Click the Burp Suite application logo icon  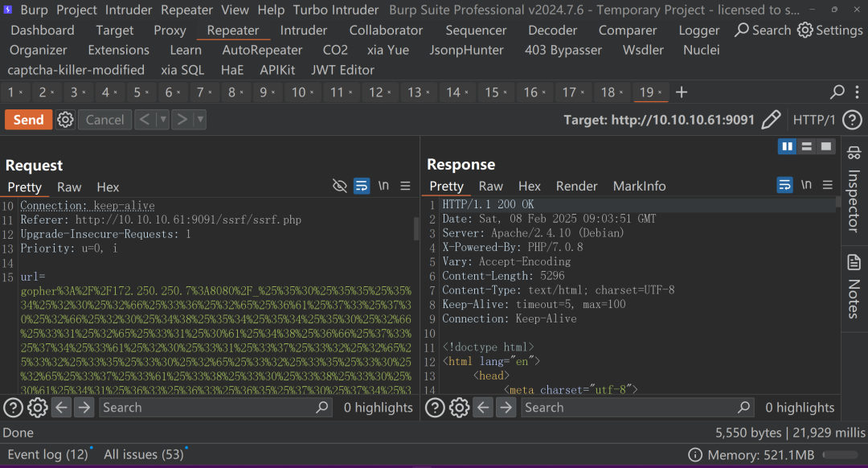[x=8, y=10]
